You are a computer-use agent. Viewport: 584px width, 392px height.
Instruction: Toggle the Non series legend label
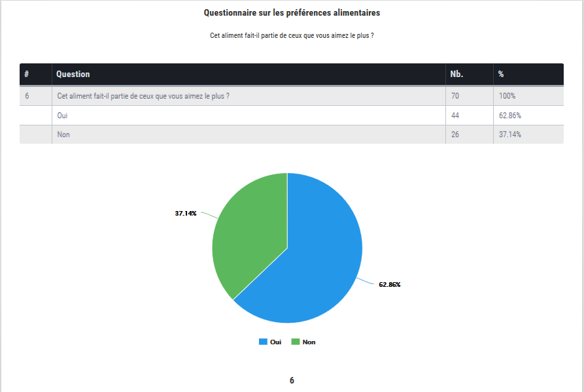pos(309,342)
